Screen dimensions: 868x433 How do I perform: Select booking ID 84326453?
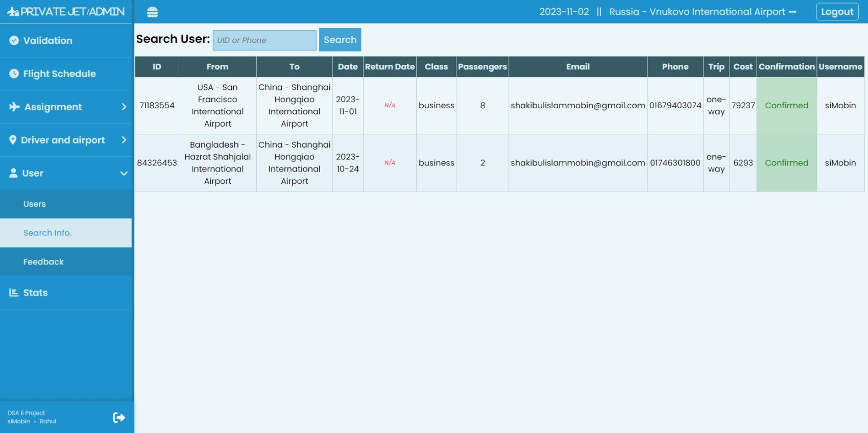(x=157, y=163)
